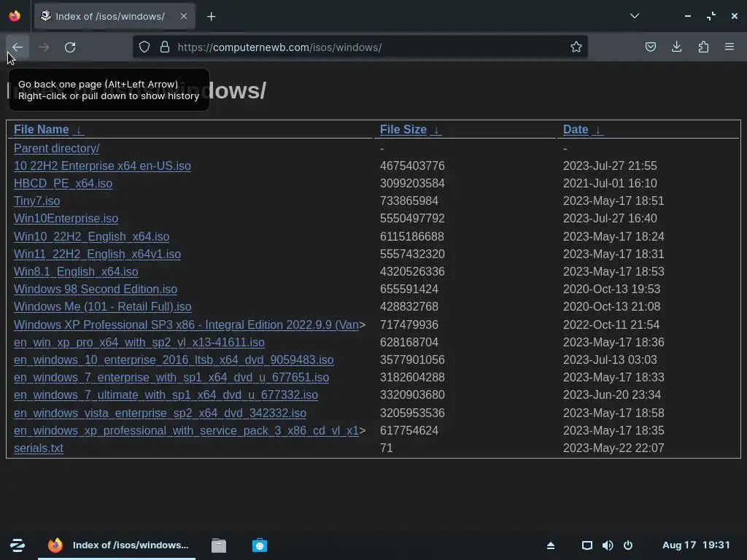Download Windows Me (101 - Retail Full).iso
This screenshot has width=747, height=560.
[x=102, y=307]
